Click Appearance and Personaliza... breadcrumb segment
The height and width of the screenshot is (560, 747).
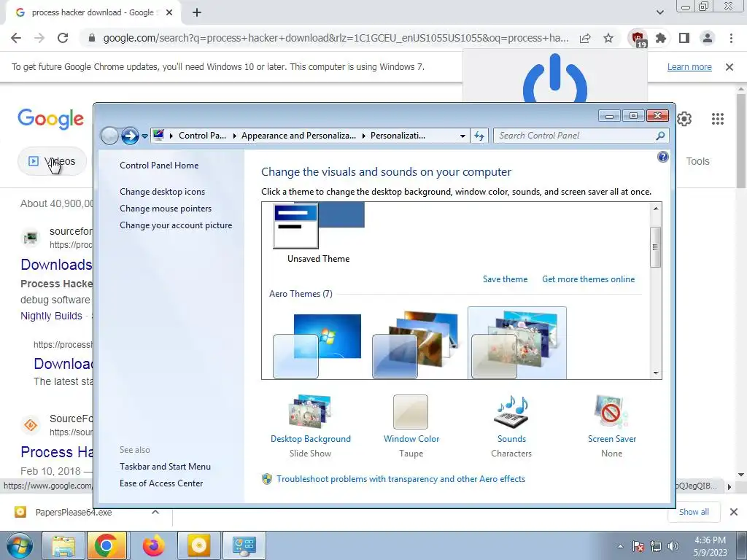(298, 135)
